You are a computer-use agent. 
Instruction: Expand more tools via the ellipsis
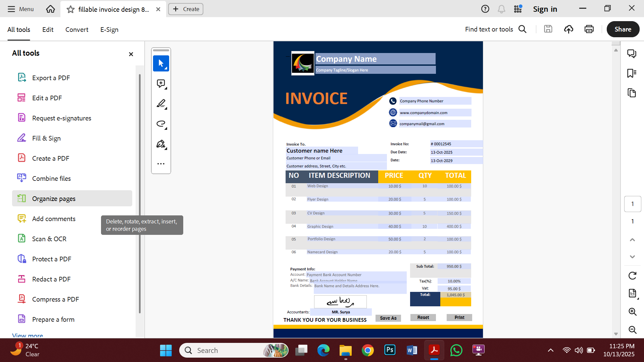(x=161, y=163)
